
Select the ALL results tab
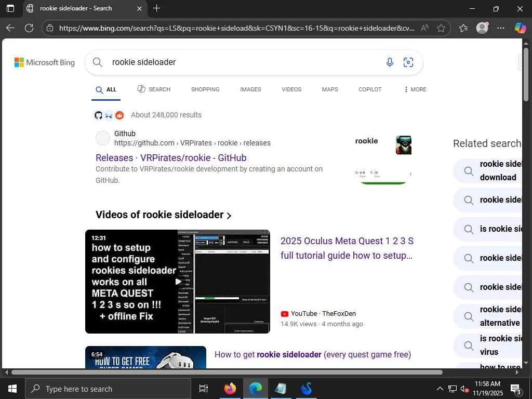tap(106, 89)
